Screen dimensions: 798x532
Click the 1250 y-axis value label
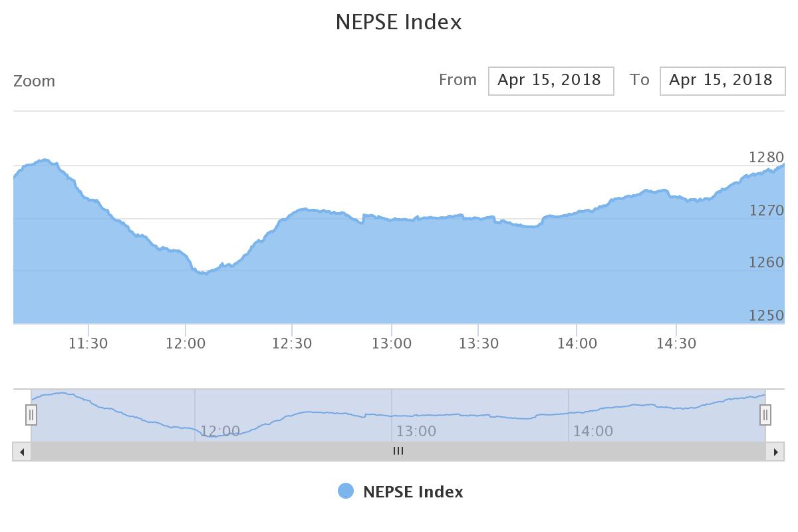point(766,316)
